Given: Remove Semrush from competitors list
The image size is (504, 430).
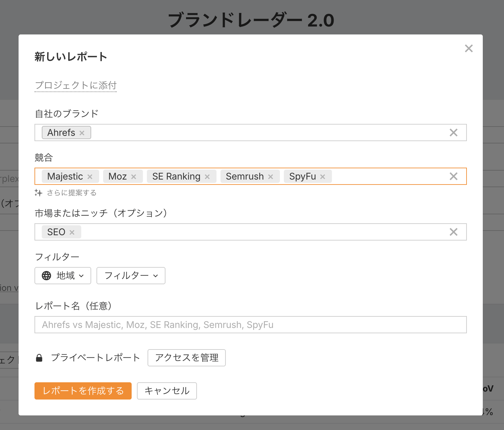Looking at the screenshot, I should (x=271, y=177).
